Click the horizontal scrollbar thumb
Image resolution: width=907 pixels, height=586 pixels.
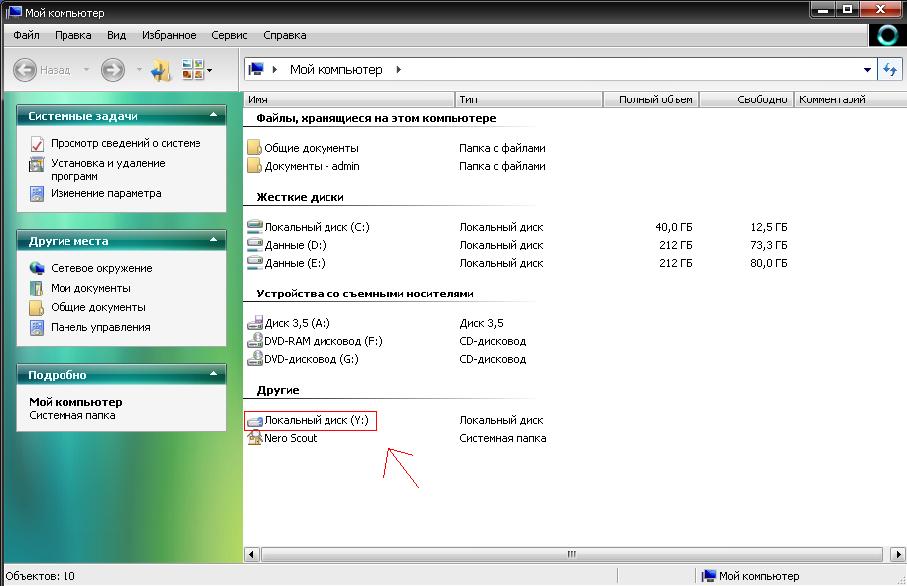click(x=571, y=553)
